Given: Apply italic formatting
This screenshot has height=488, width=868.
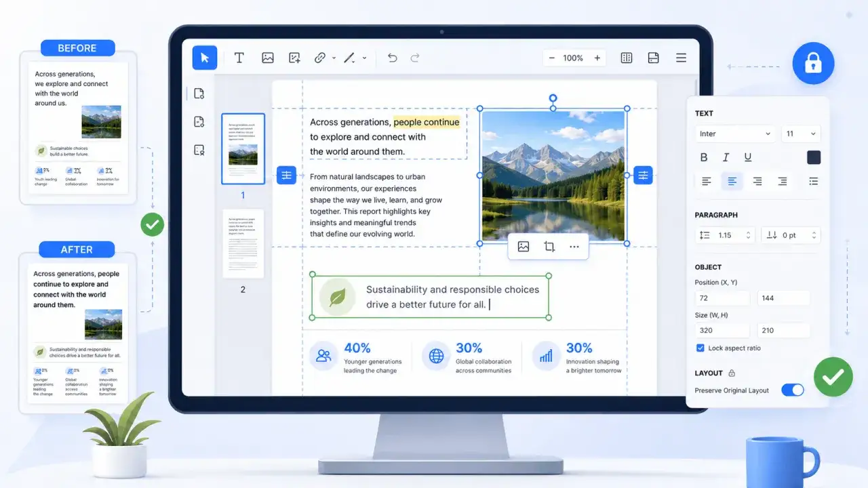Looking at the screenshot, I should [726, 157].
